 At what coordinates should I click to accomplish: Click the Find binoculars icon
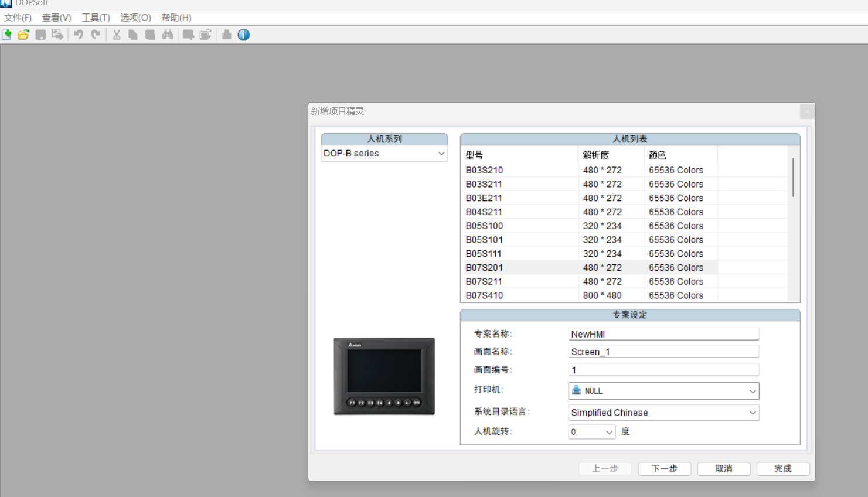pos(168,35)
